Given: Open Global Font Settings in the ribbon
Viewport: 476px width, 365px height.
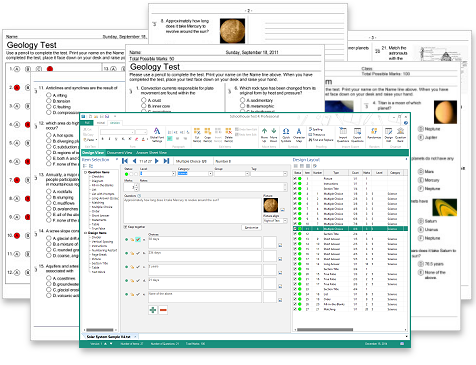Looking at the screenshot, I should (157, 135).
